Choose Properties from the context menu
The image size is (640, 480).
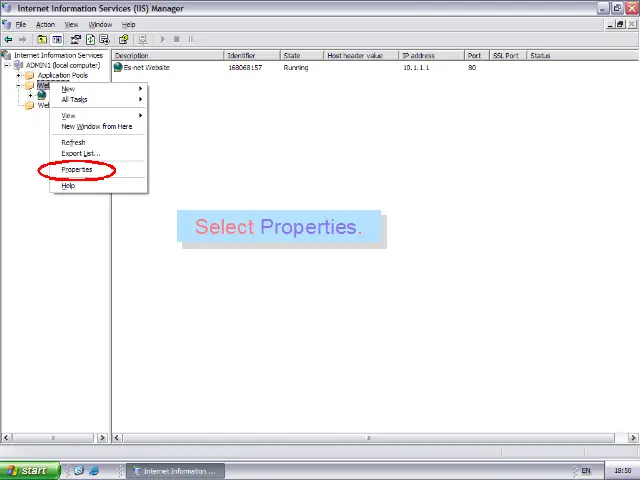pos(76,170)
